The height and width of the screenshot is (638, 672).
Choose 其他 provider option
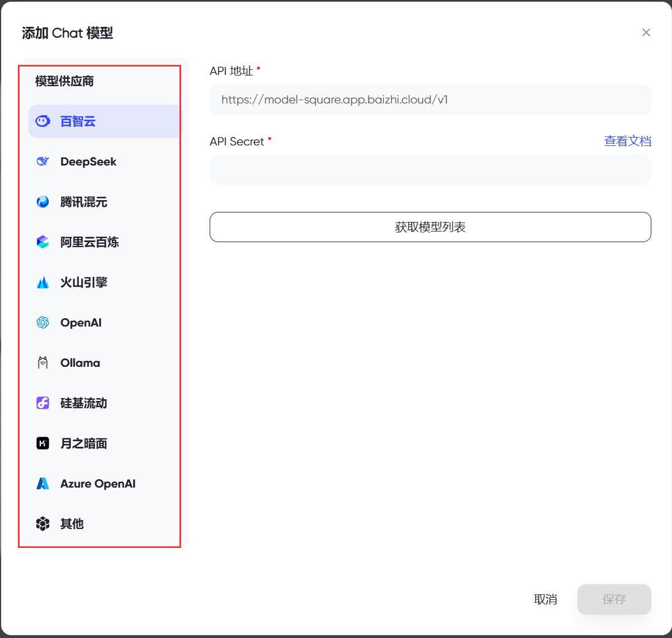coord(72,524)
